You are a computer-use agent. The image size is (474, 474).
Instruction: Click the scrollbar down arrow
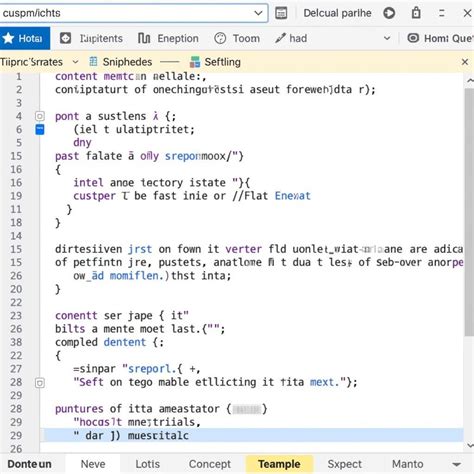(470, 445)
